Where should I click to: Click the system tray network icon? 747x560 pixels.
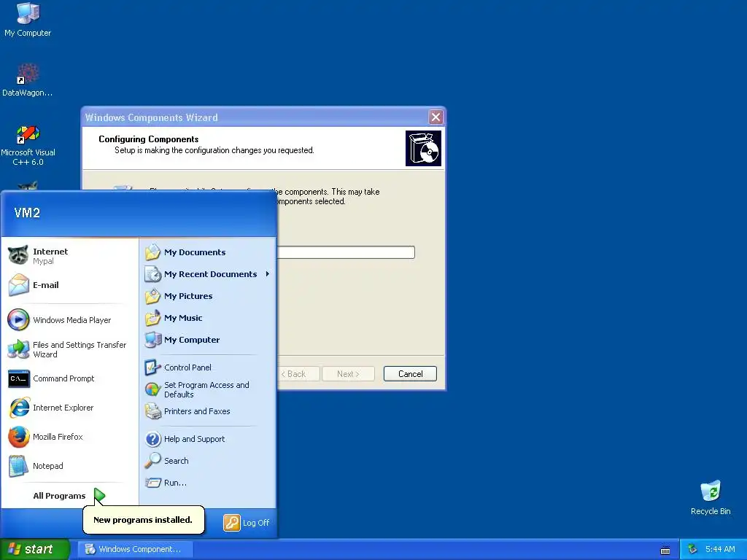[693, 549]
